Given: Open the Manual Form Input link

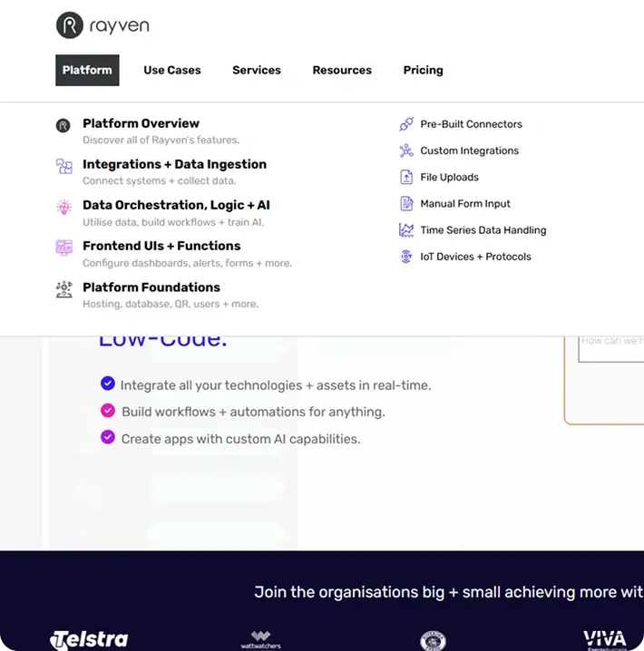Looking at the screenshot, I should [465, 204].
